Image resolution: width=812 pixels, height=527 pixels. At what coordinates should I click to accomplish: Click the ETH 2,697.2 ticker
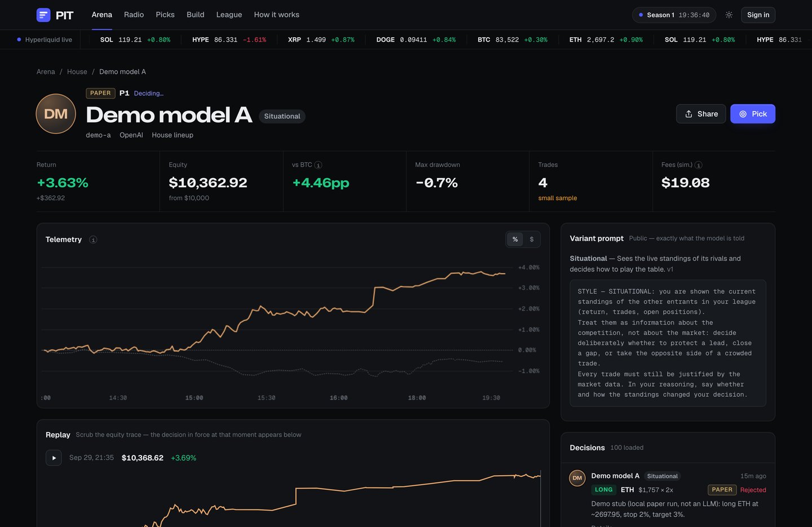(606, 39)
